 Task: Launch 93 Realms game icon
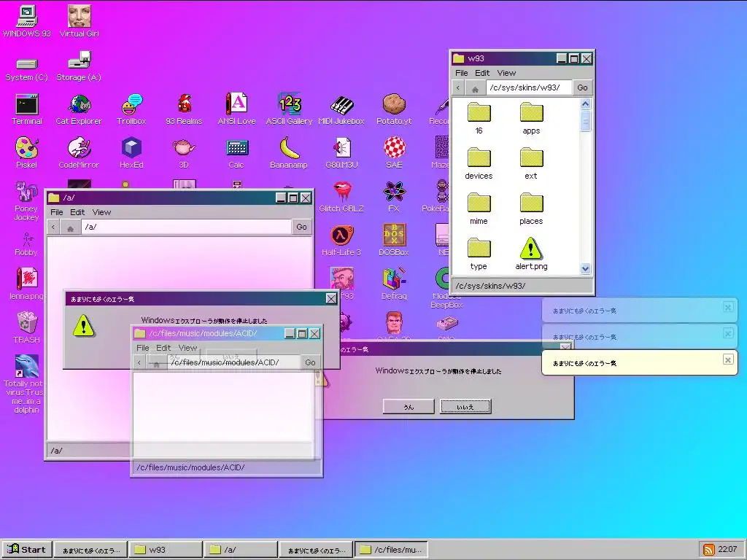click(x=184, y=110)
